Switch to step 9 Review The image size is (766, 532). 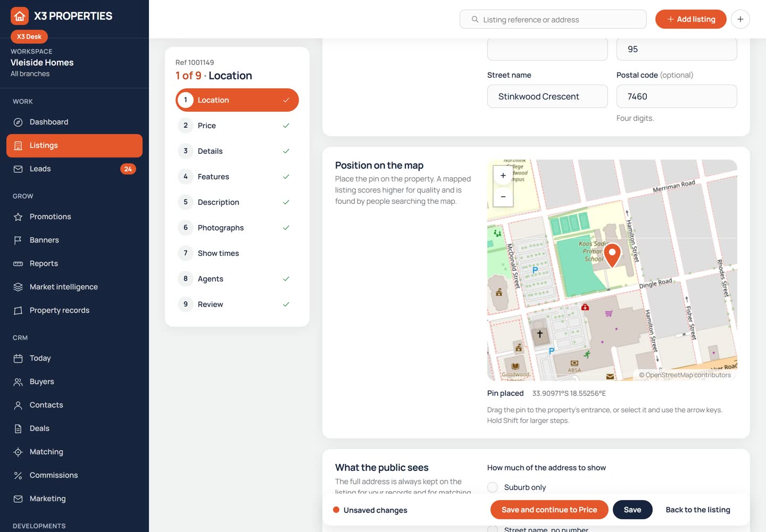(237, 304)
